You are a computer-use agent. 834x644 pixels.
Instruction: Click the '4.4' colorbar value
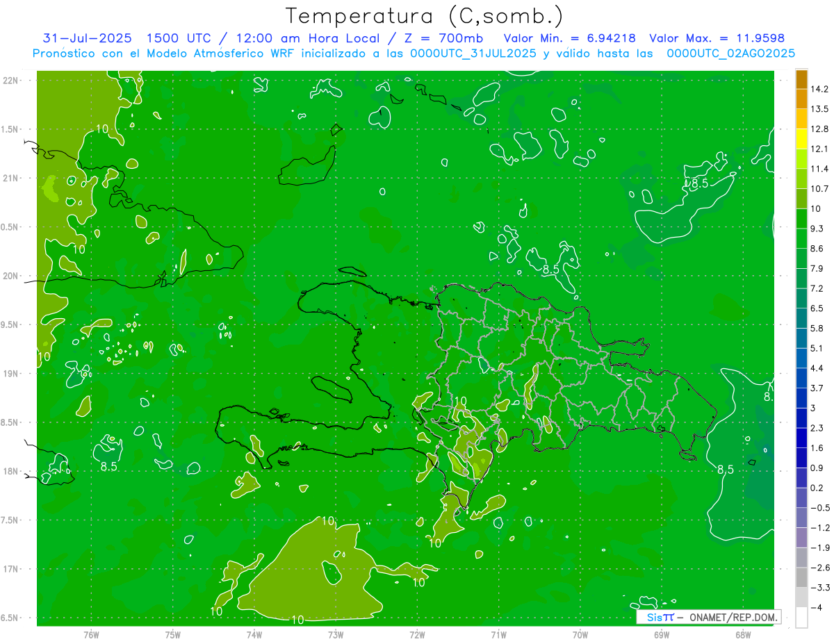817,368
